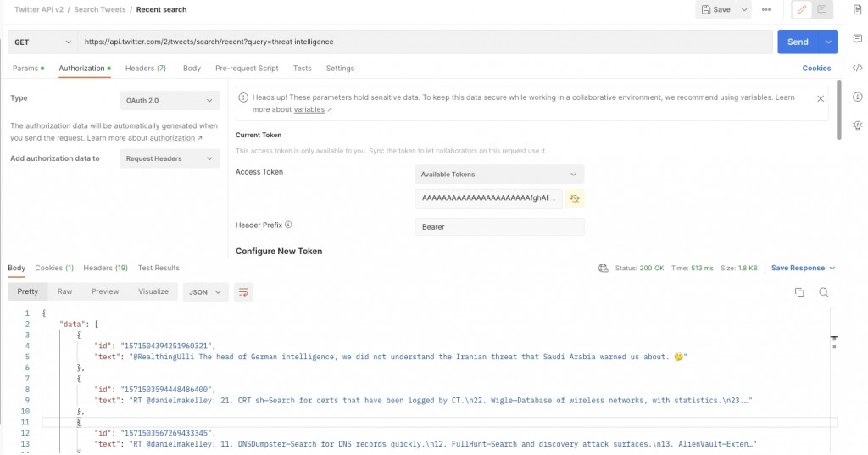This screenshot has width=868, height=455.
Task: Open the request Settings tab
Action: (340, 69)
